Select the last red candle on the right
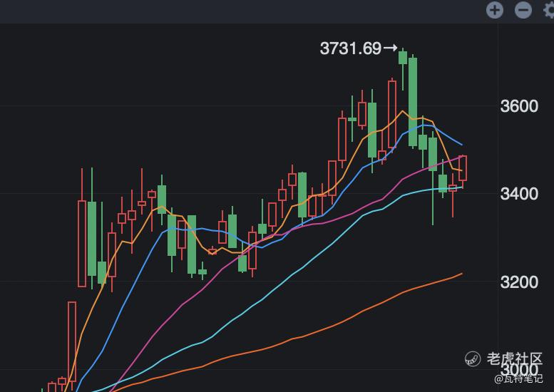Image resolution: width=554 pixels, height=392 pixels. point(463,168)
